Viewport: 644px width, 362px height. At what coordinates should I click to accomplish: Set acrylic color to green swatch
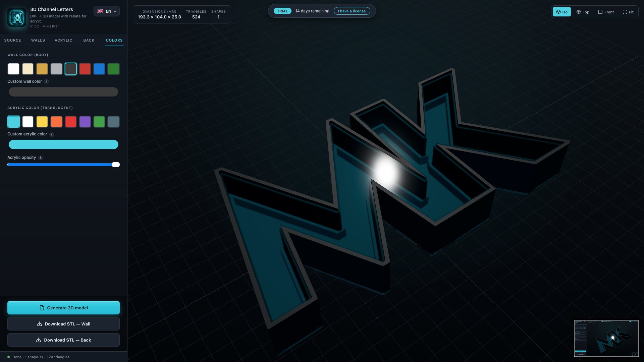click(x=99, y=122)
